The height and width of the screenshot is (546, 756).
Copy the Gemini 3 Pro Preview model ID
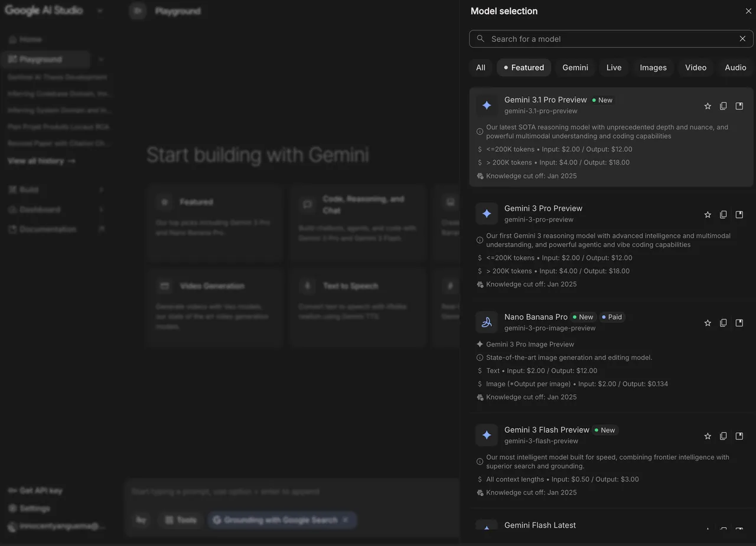[723, 215]
